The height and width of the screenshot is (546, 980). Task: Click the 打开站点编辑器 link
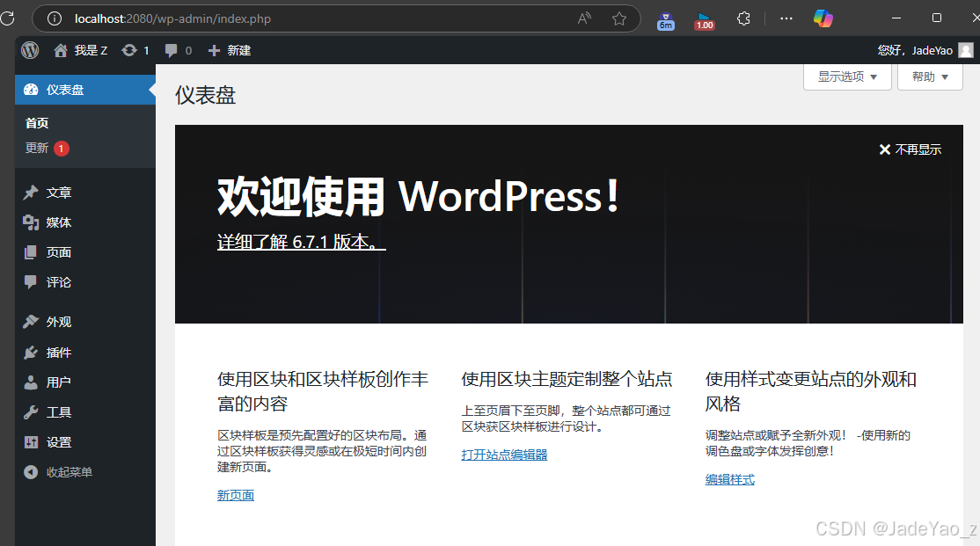(x=504, y=455)
